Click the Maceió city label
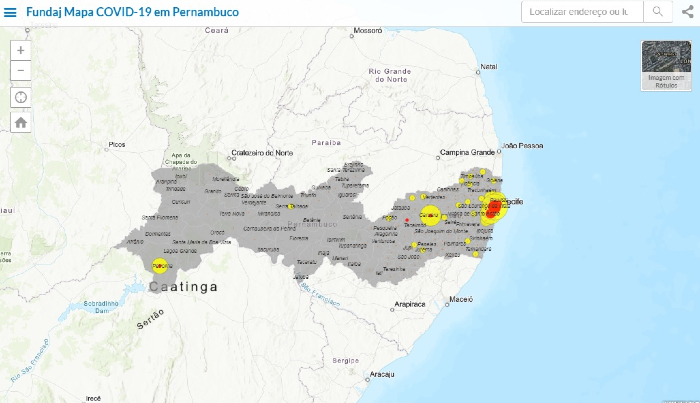700x403 pixels. [x=461, y=299]
